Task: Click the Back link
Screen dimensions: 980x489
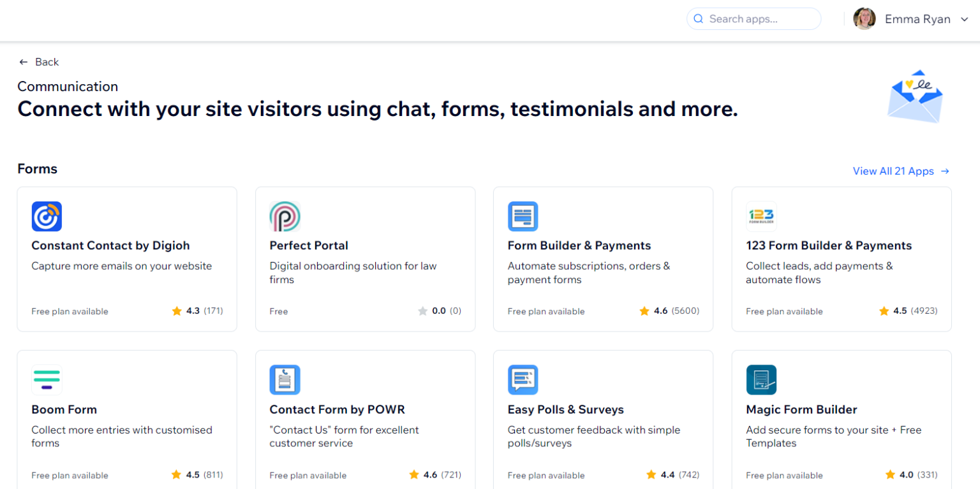Action: (x=47, y=61)
